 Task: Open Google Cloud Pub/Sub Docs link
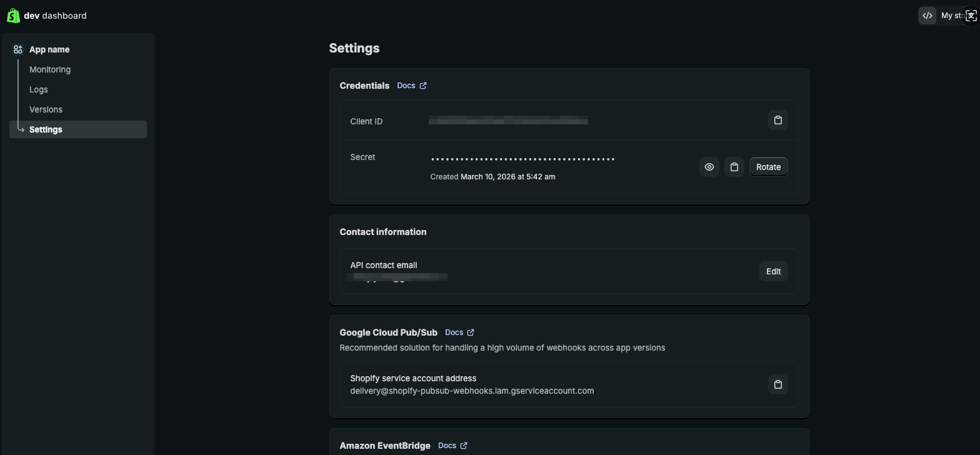pos(454,332)
